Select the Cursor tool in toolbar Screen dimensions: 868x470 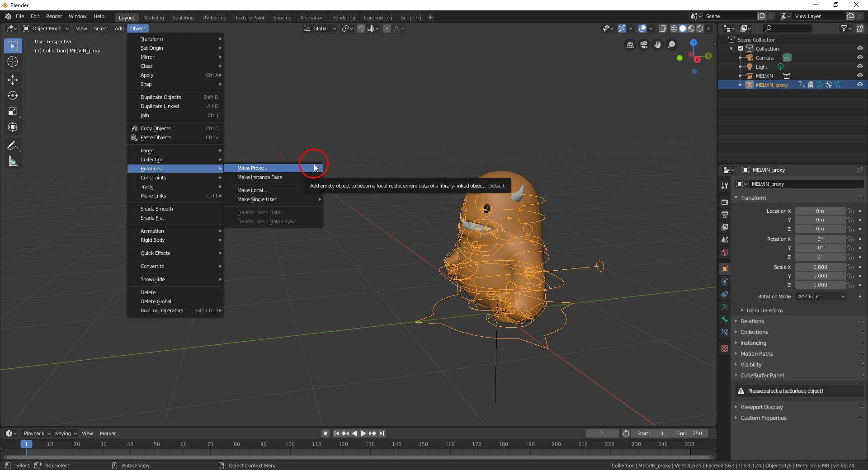13,62
